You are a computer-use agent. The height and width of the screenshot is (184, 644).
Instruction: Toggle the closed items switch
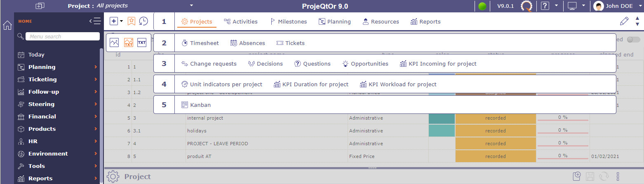pyautogui.click(x=633, y=40)
